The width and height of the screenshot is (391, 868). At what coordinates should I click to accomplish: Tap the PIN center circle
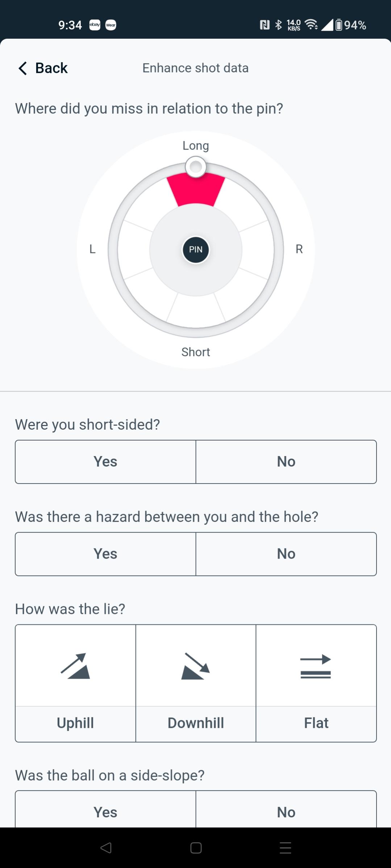click(196, 249)
